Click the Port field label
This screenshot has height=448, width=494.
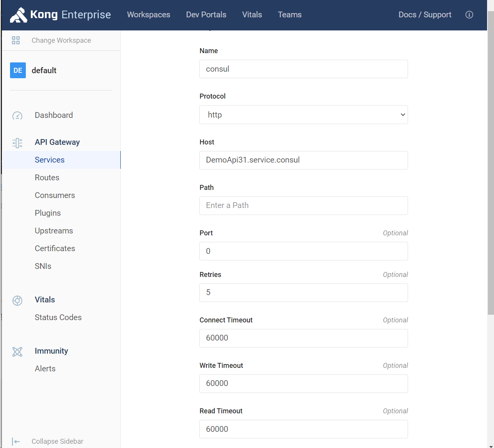click(x=206, y=233)
